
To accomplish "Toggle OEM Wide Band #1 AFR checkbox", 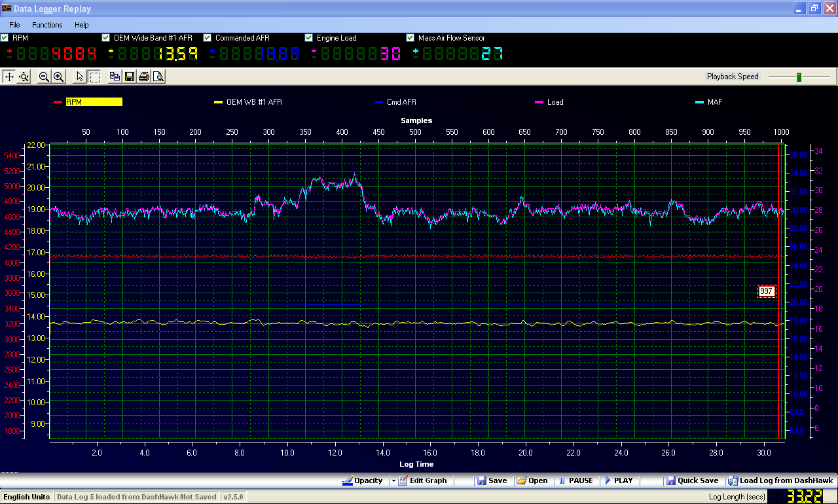I will pyautogui.click(x=106, y=38).
